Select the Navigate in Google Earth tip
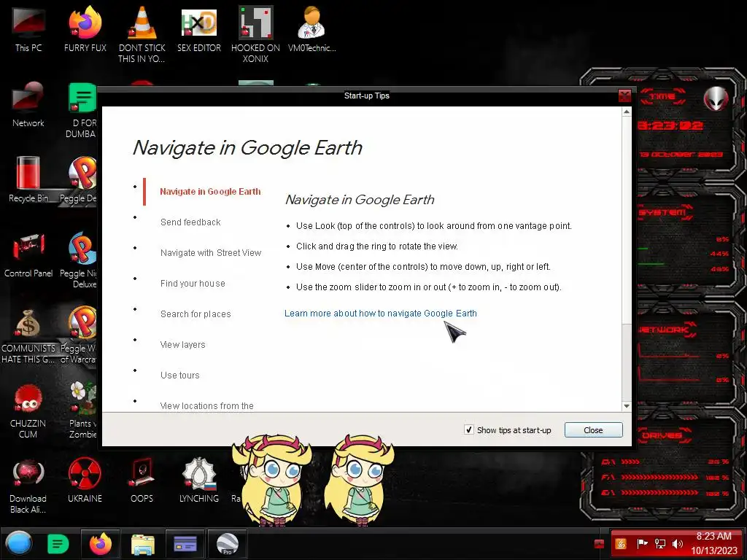This screenshot has height=560, width=747. click(210, 192)
